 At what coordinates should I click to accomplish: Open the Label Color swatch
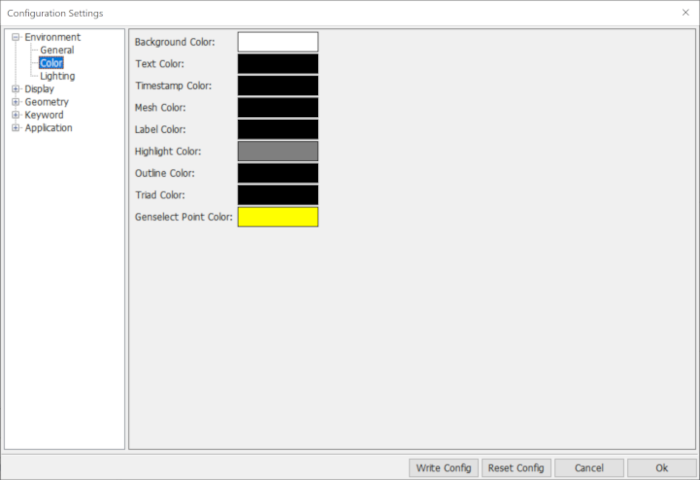tap(278, 129)
